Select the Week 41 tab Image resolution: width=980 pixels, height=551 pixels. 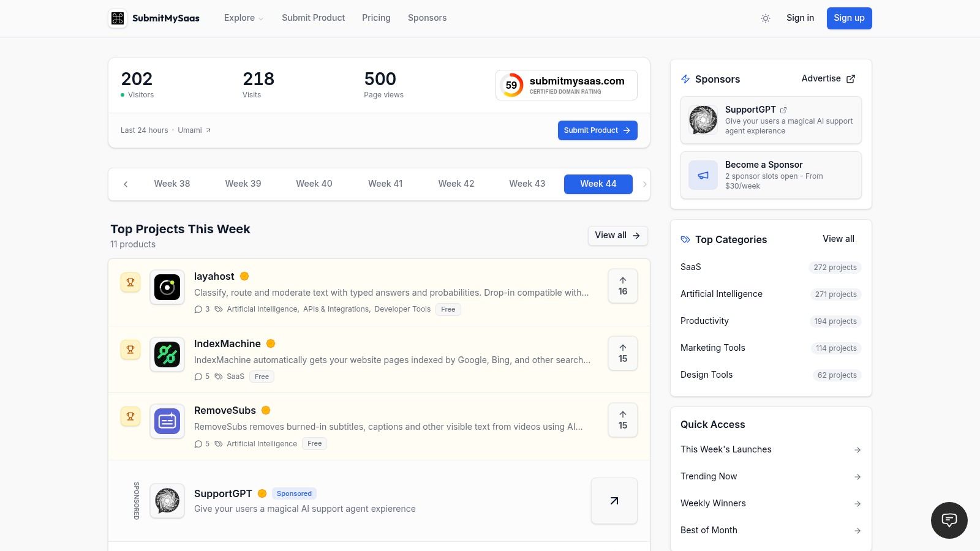(385, 184)
